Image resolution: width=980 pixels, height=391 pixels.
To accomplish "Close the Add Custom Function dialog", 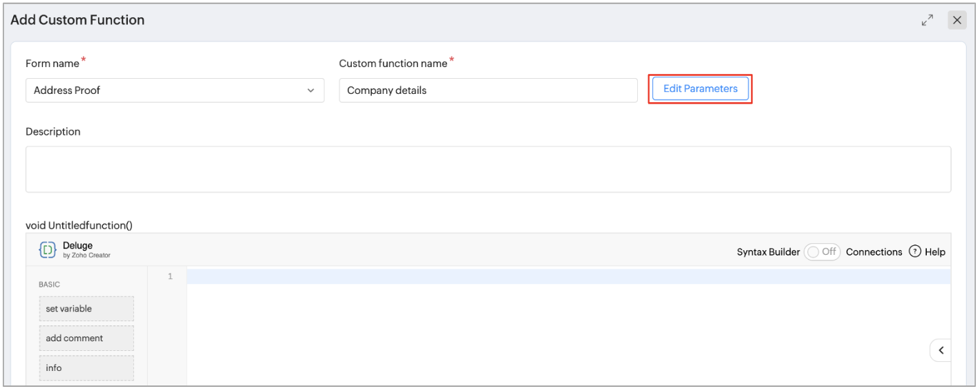I will tap(957, 20).
